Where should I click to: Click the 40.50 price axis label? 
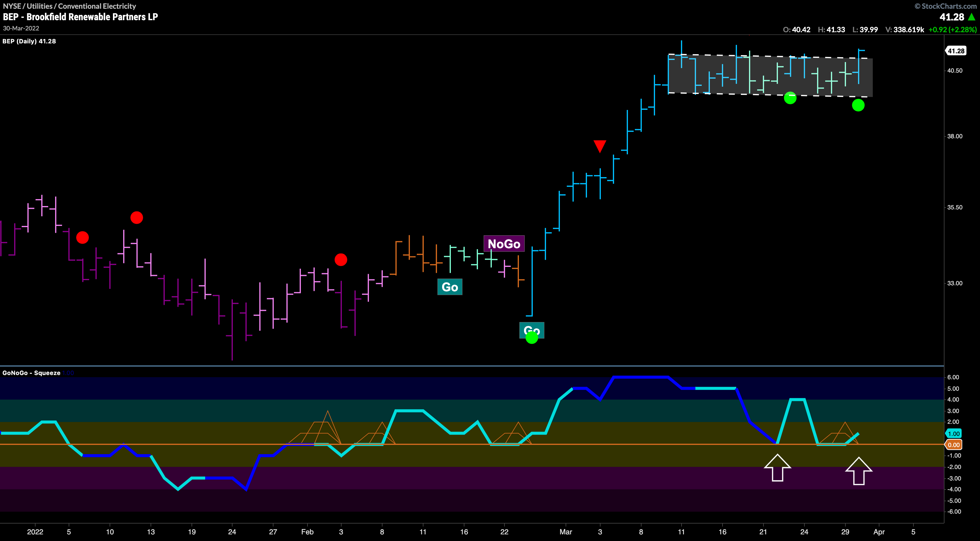(x=955, y=70)
